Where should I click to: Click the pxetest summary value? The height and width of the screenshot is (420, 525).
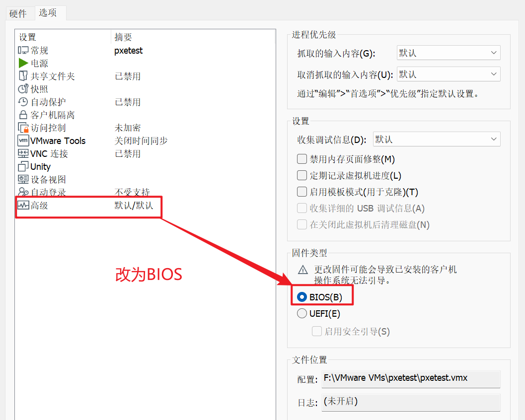point(128,51)
